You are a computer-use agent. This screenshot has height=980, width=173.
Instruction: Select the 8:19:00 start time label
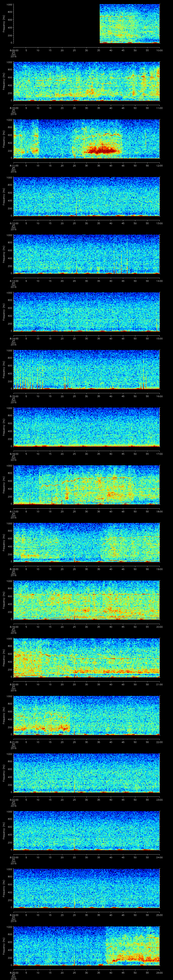pyautogui.click(x=14, y=627)
